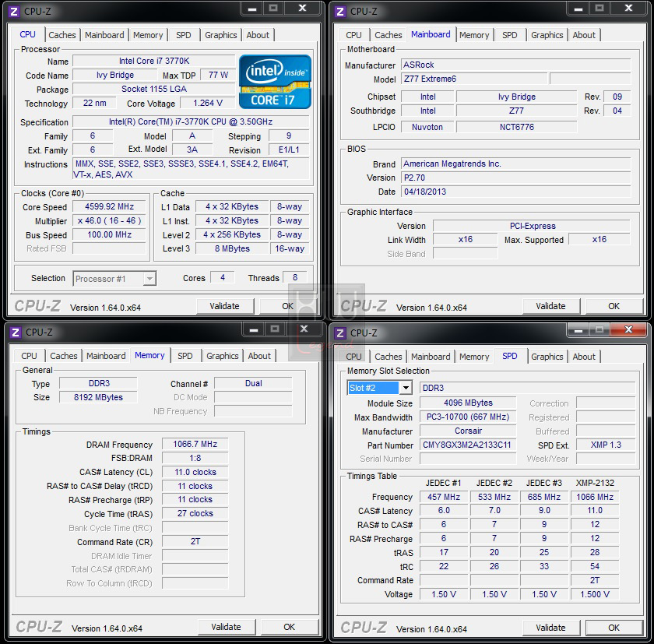Minimize the window showing Processor details
This screenshot has width=654, height=644.
pyautogui.click(x=252, y=9)
